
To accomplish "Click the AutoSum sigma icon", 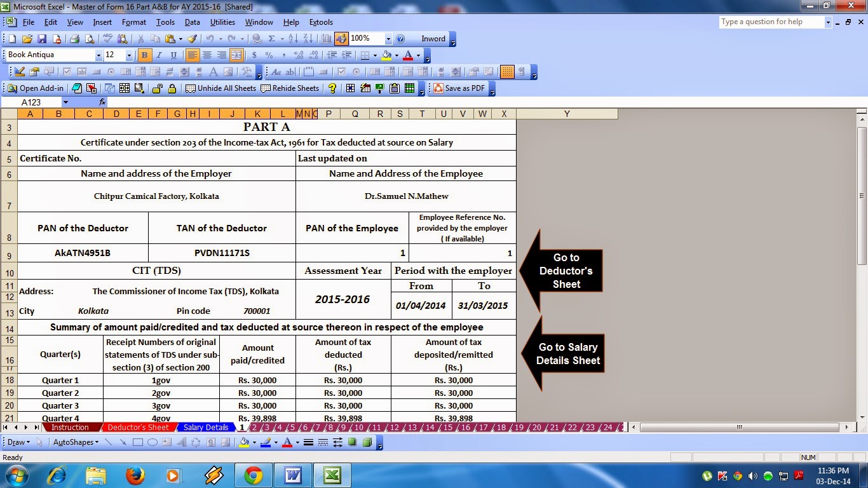I will point(271,39).
